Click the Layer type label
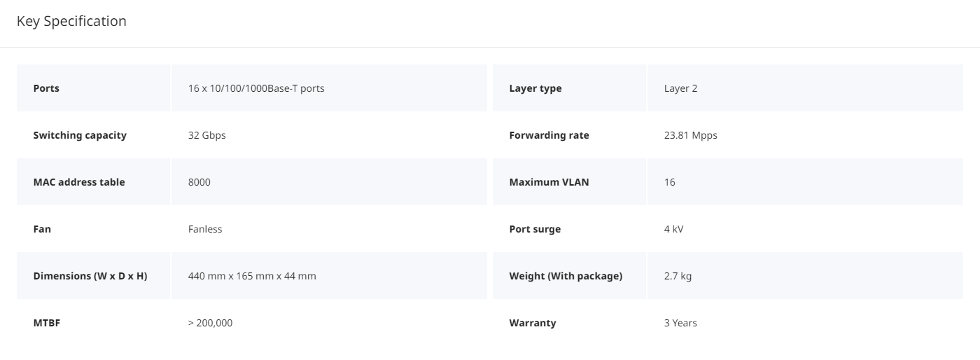980x360 pixels. point(535,88)
